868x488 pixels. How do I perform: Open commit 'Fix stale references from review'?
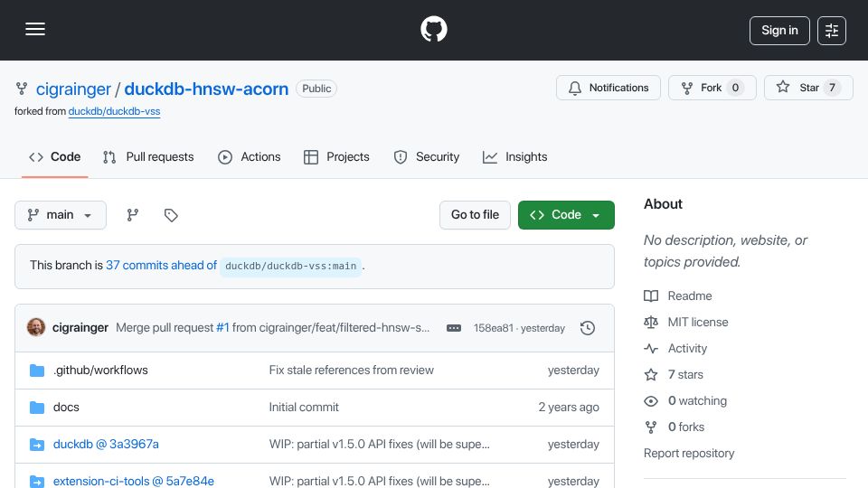pos(352,371)
